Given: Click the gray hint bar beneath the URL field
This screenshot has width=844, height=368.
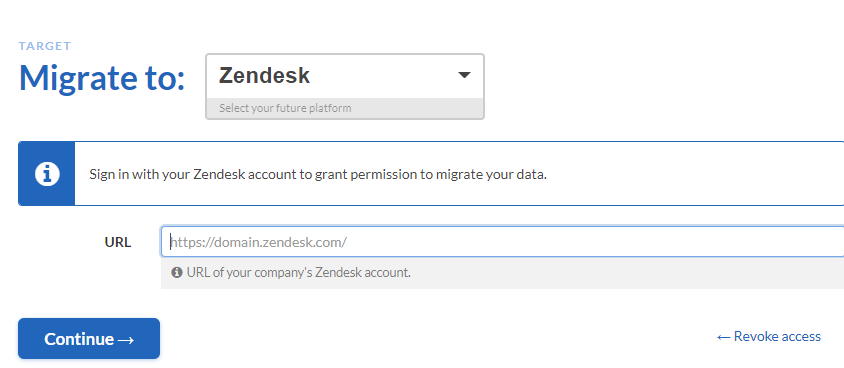Looking at the screenshot, I should 502,273.
